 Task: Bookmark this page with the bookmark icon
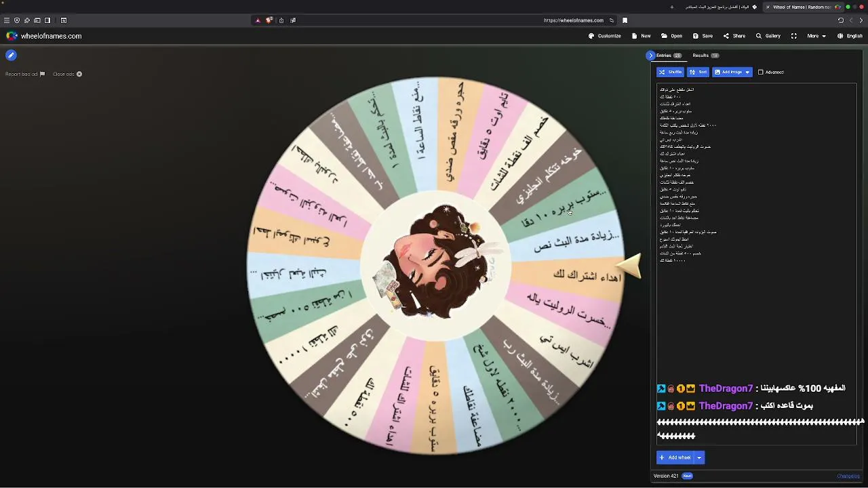point(625,20)
